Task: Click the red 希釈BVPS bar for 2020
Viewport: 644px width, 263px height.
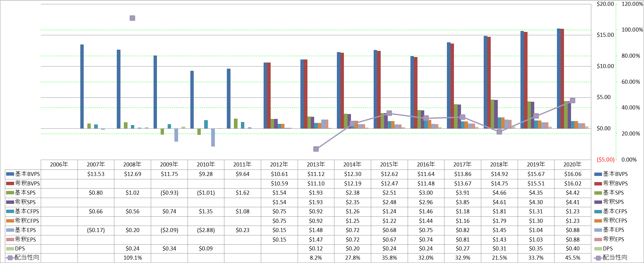Action: click(562, 78)
